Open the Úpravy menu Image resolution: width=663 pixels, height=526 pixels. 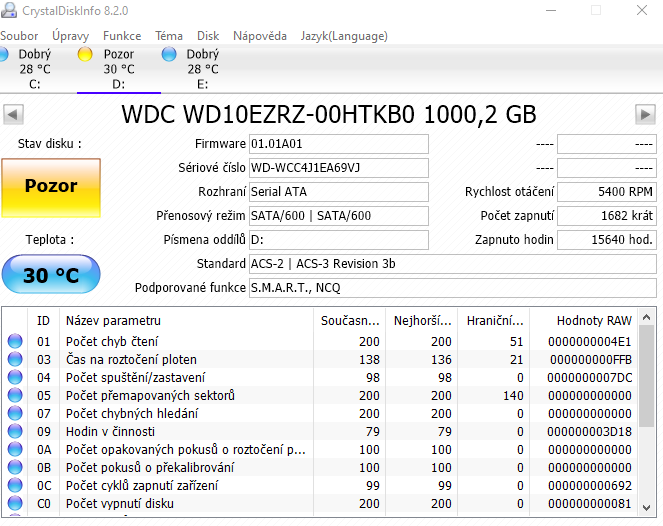pyautogui.click(x=71, y=36)
